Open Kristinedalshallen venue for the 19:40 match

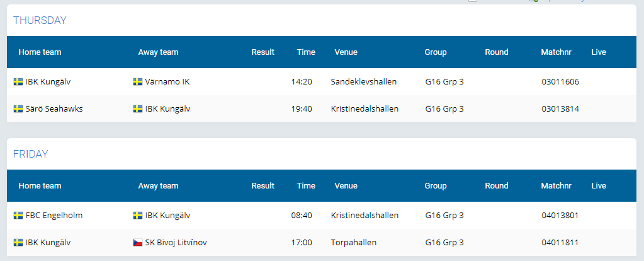click(364, 109)
